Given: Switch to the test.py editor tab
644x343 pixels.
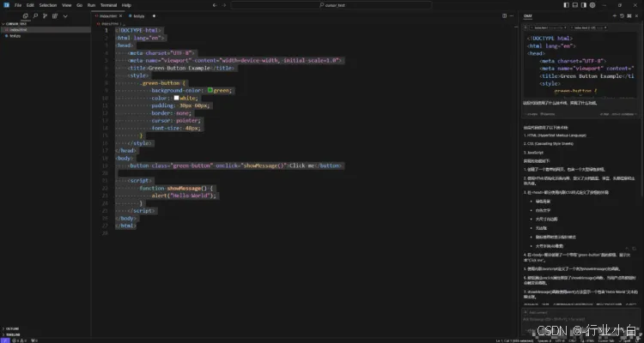Looking at the screenshot, I should [139, 16].
